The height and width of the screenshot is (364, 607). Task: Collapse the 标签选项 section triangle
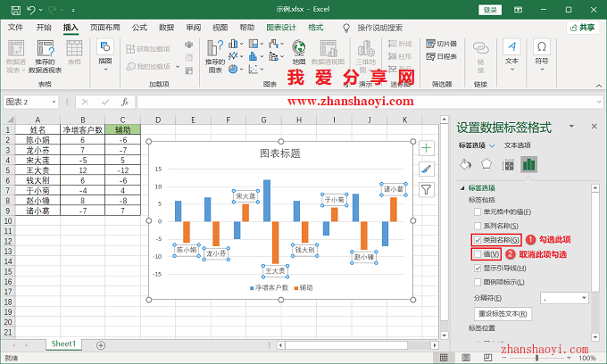coord(462,188)
